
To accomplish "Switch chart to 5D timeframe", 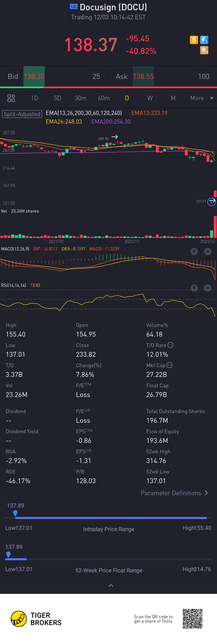I will point(57,98).
